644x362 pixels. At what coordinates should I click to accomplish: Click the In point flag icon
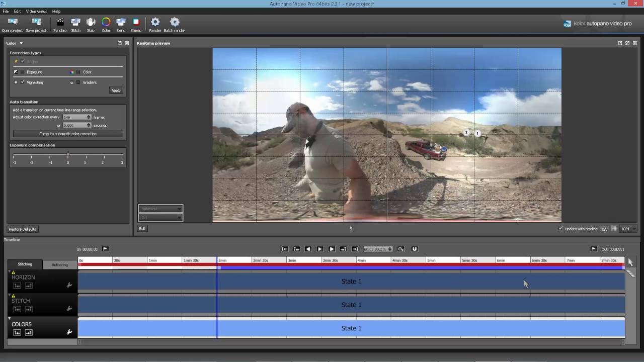[105, 249]
